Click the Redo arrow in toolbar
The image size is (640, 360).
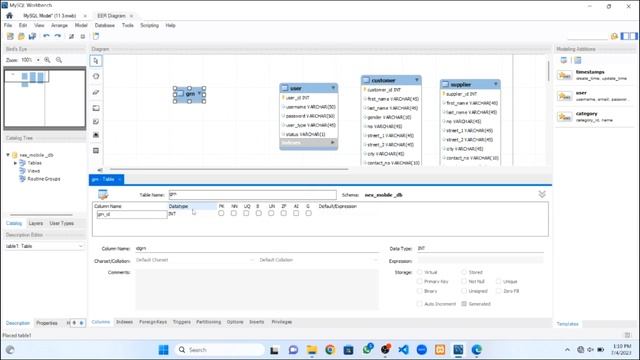58,36
